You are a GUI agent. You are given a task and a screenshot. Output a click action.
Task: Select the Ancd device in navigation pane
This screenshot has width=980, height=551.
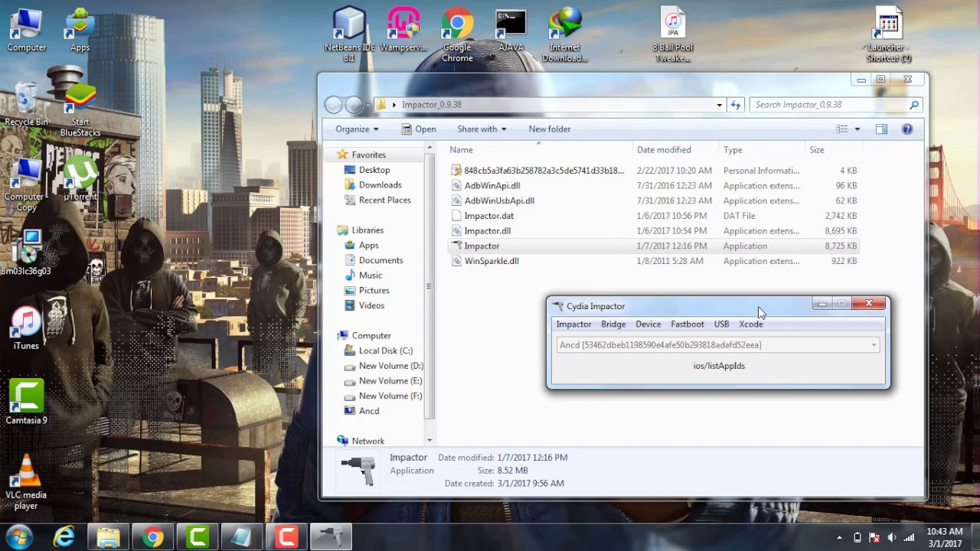(x=362, y=411)
